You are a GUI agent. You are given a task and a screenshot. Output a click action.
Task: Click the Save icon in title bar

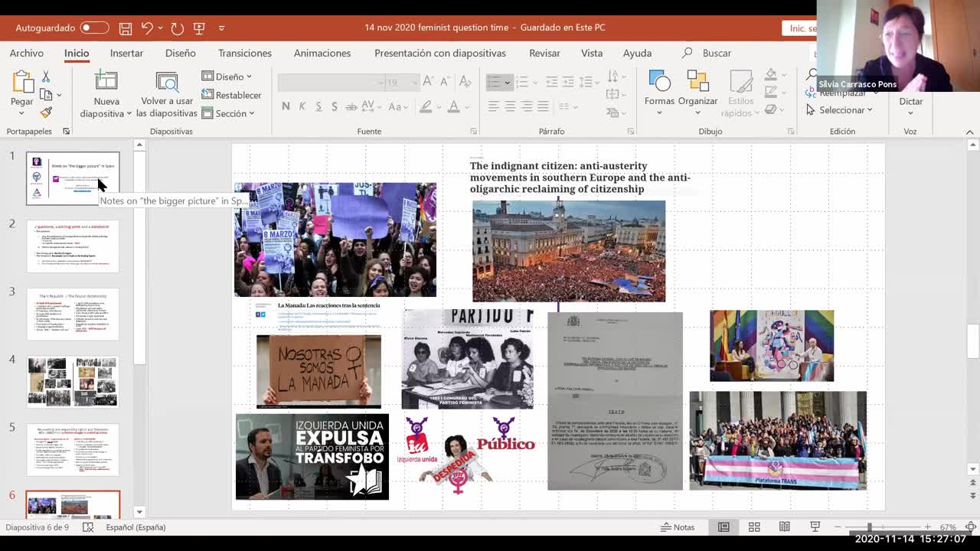(x=126, y=28)
